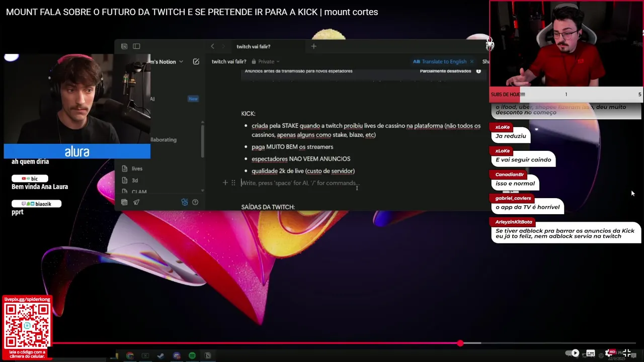The width and height of the screenshot is (644, 362).
Task: Click the six-dot drag handle icon
Action: tap(233, 183)
